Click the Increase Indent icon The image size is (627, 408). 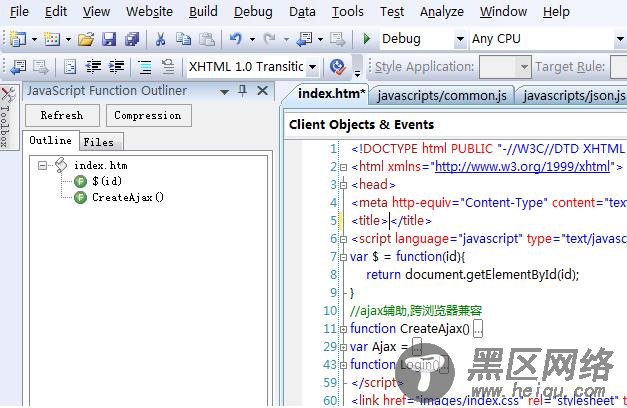[x=116, y=67]
